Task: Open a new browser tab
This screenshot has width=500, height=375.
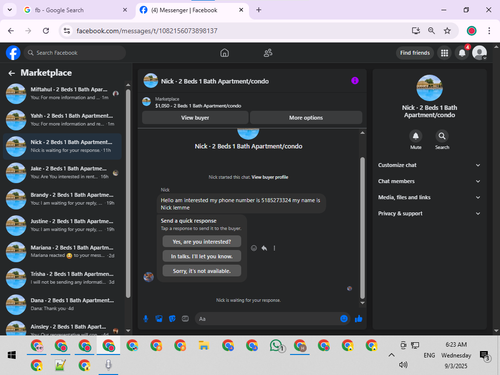Action: tap(259, 10)
